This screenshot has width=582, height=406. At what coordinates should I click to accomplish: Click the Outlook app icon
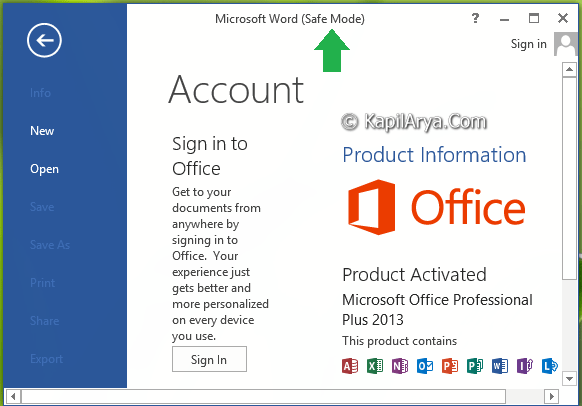click(425, 366)
